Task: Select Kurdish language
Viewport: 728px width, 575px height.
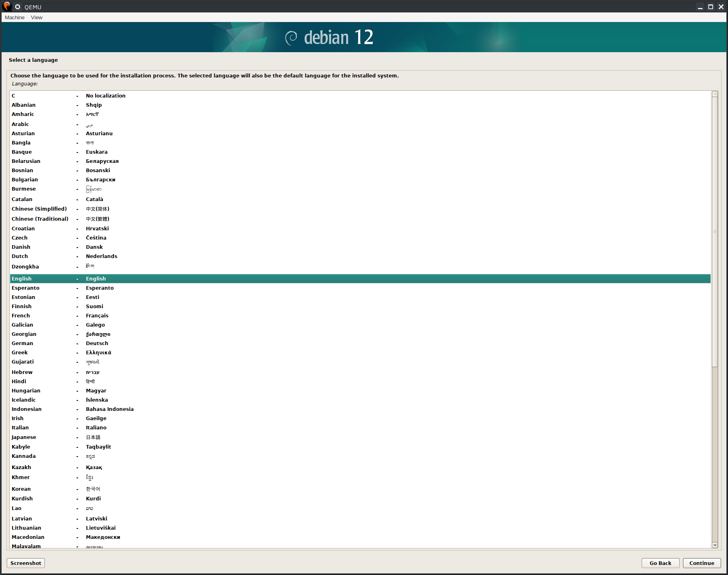Action: click(x=360, y=498)
